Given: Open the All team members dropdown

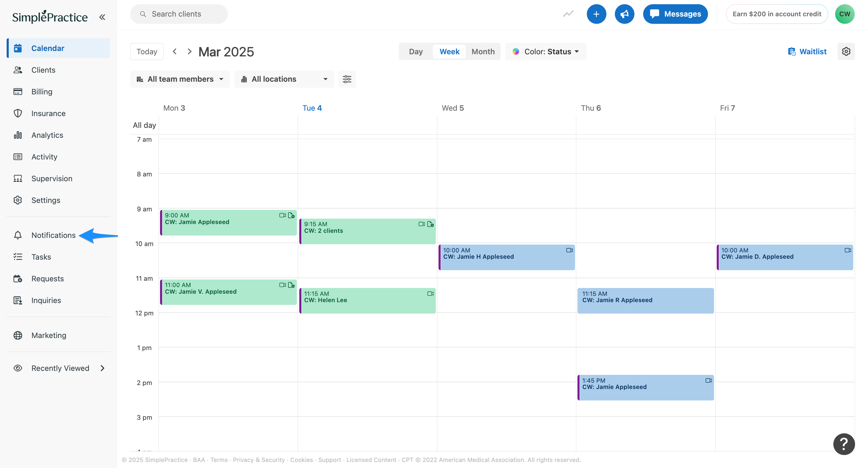Looking at the screenshot, I should tap(180, 79).
